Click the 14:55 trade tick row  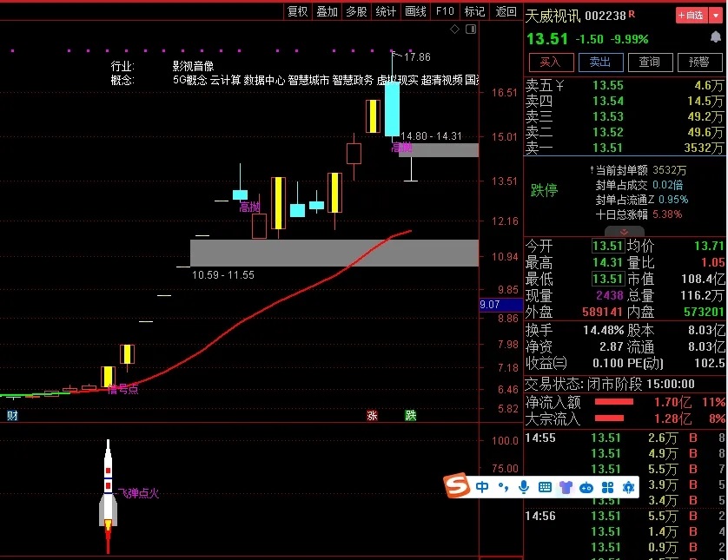pyautogui.click(x=625, y=438)
